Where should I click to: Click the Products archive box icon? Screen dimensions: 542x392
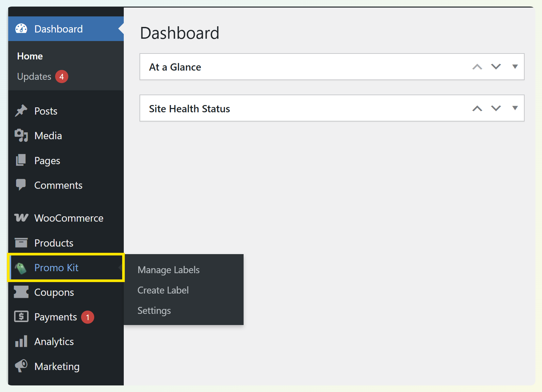coord(21,243)
